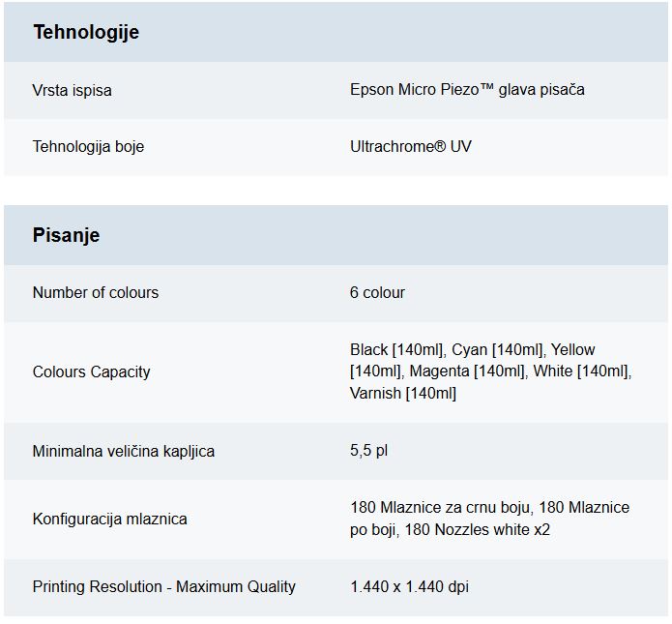Select the Konfiguracija mlaznica label
The image size is (672, 624).
(109, 520)
